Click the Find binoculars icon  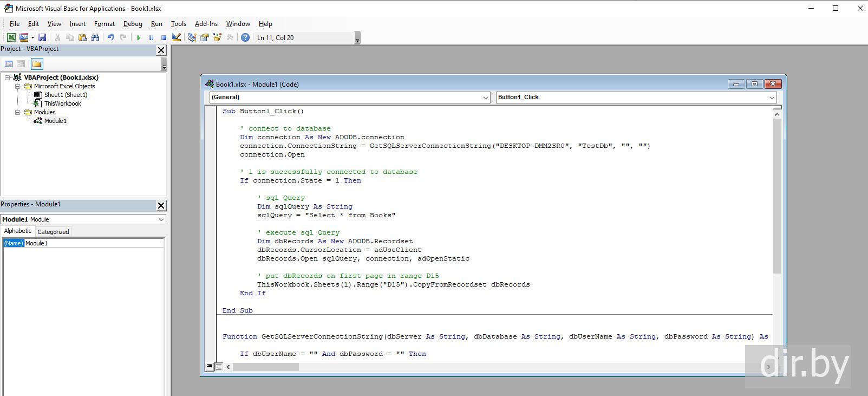click(95, 37)
